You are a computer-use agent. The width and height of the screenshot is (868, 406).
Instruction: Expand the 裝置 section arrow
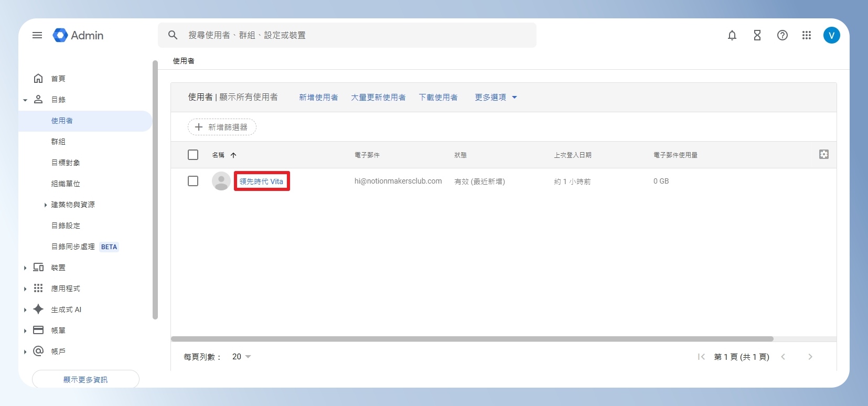pos(25,268)
